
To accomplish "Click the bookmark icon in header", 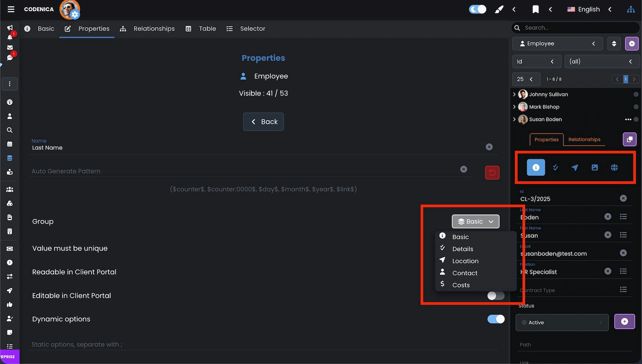I will coord(535,9).
